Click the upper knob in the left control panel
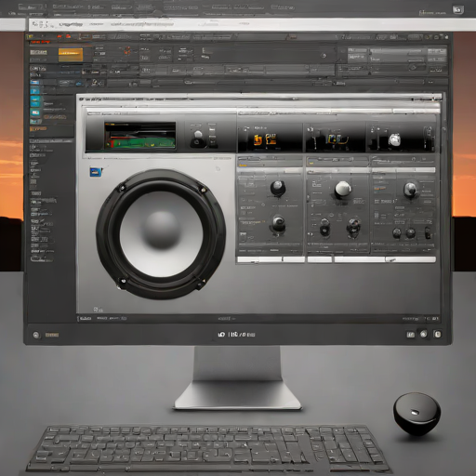Image resolution: width=476 pixels, height=476 pixels. pyautogui.click(x=278, y=188)
